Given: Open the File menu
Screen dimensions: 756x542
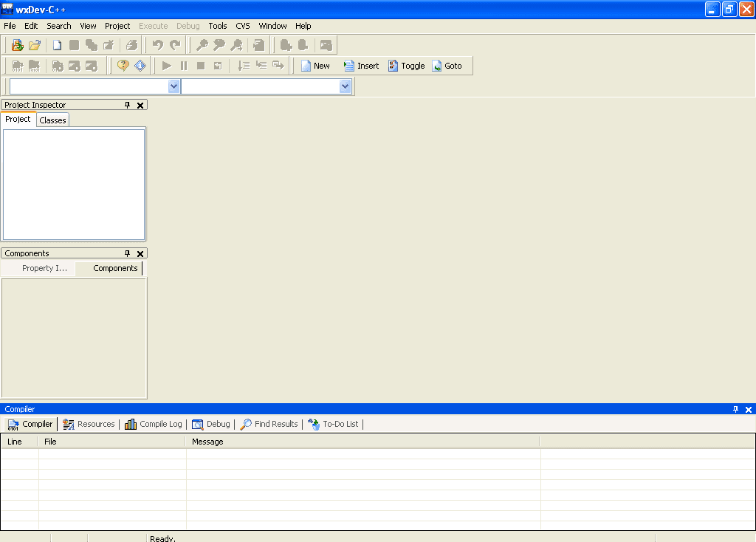Looking at the screenshot, I should (10, 26).
